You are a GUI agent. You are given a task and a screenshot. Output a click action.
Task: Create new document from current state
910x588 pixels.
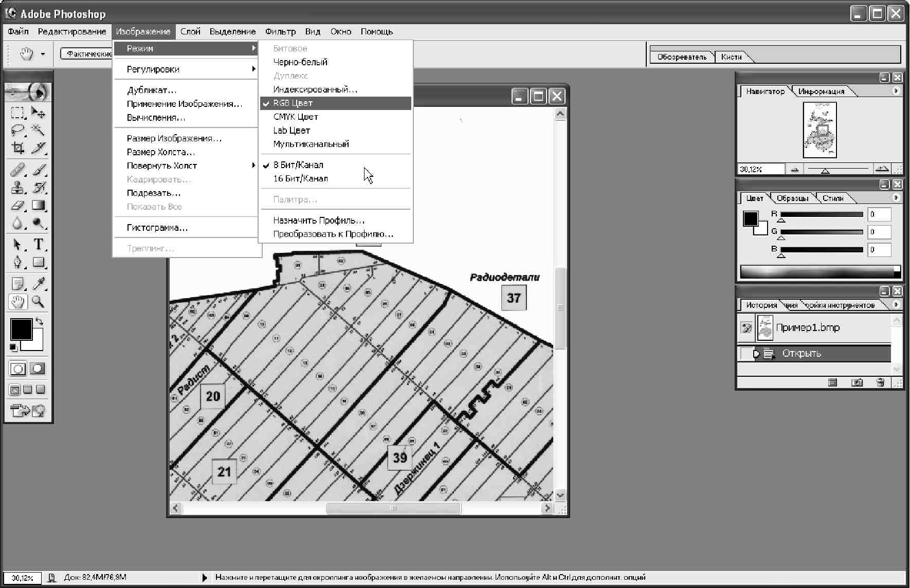[x=833, y=382]
